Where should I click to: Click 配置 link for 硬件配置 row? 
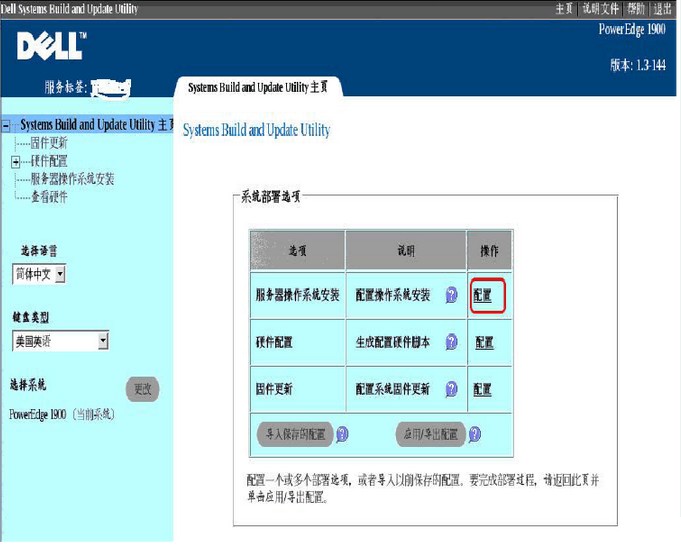click(x=484, y=343)
